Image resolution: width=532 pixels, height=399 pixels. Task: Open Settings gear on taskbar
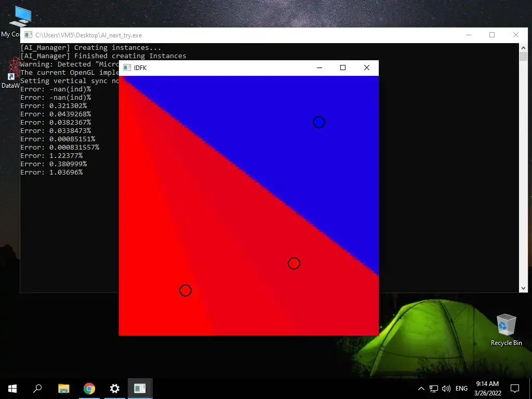115,389
